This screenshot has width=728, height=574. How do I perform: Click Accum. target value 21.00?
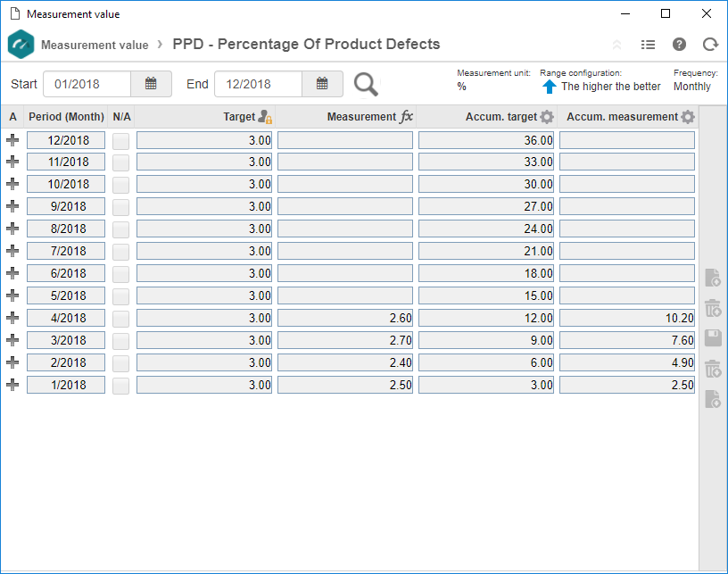[x=486, y=251]
